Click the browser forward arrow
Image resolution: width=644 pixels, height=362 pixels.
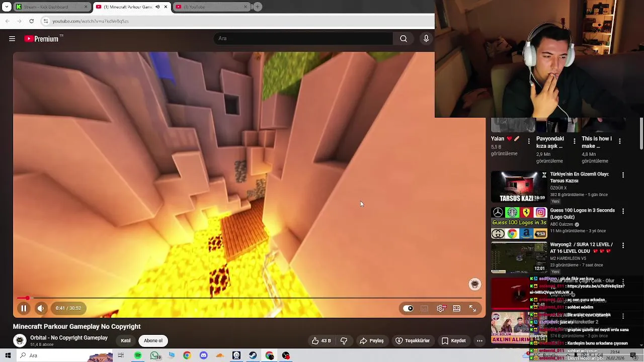[x=19, y=21]
